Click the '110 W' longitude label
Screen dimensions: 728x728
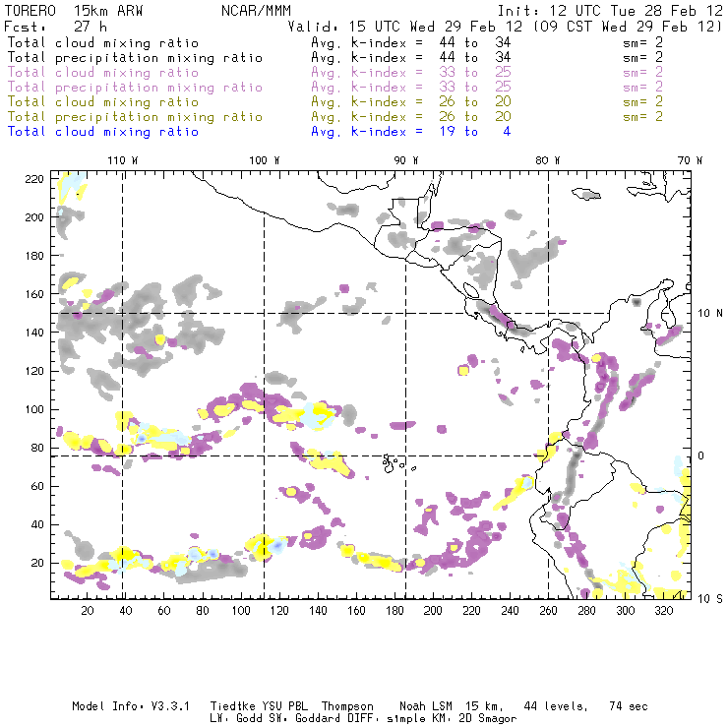123,160
